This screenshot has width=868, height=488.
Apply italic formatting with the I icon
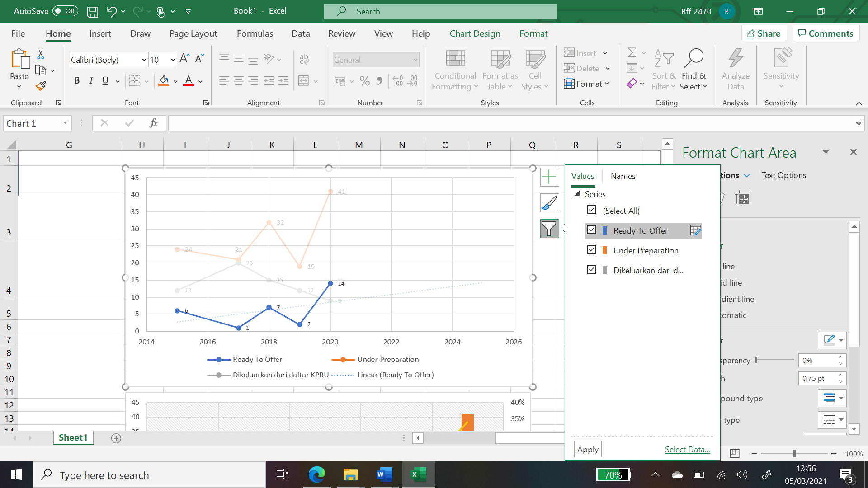[x=91, y=81]
